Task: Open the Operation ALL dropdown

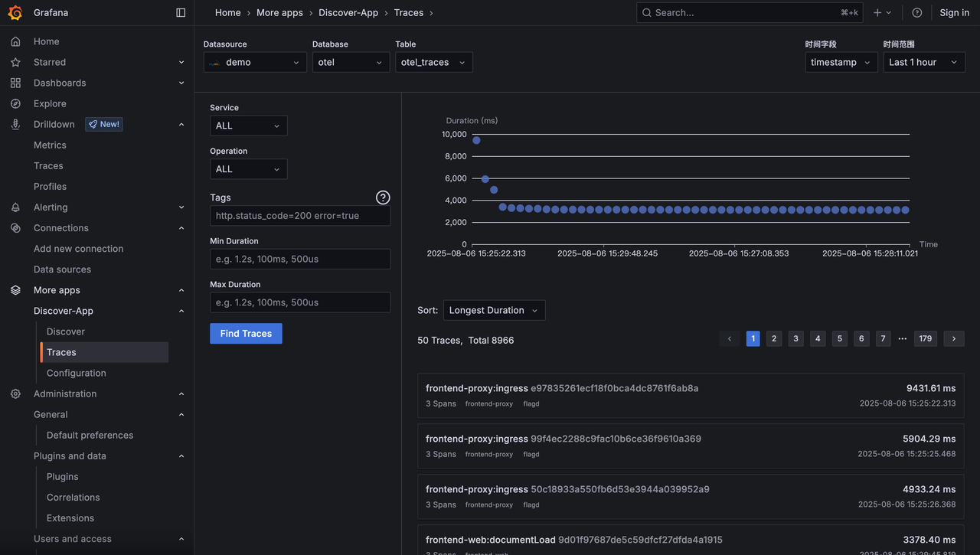Action: point(249,169)
